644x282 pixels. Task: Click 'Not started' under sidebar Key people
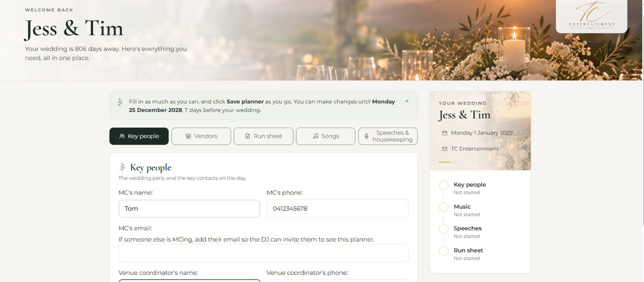467,193
